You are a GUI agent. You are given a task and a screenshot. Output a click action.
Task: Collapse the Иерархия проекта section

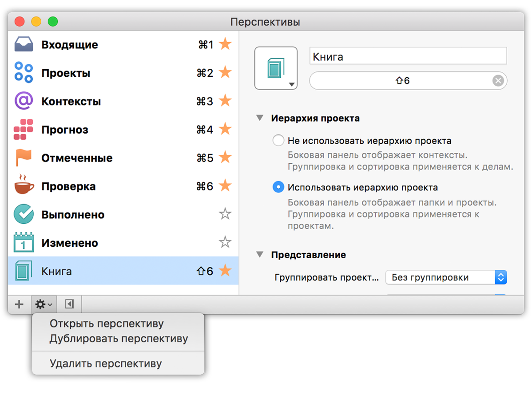259,118
